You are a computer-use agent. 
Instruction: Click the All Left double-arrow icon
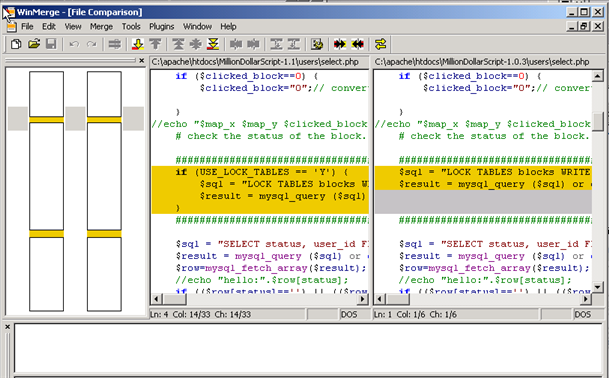[357, 44]
